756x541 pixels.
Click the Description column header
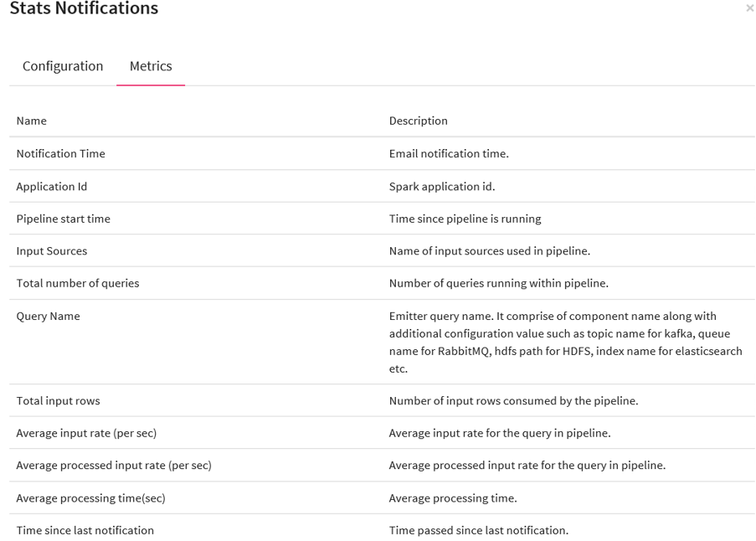pos(418,121)
